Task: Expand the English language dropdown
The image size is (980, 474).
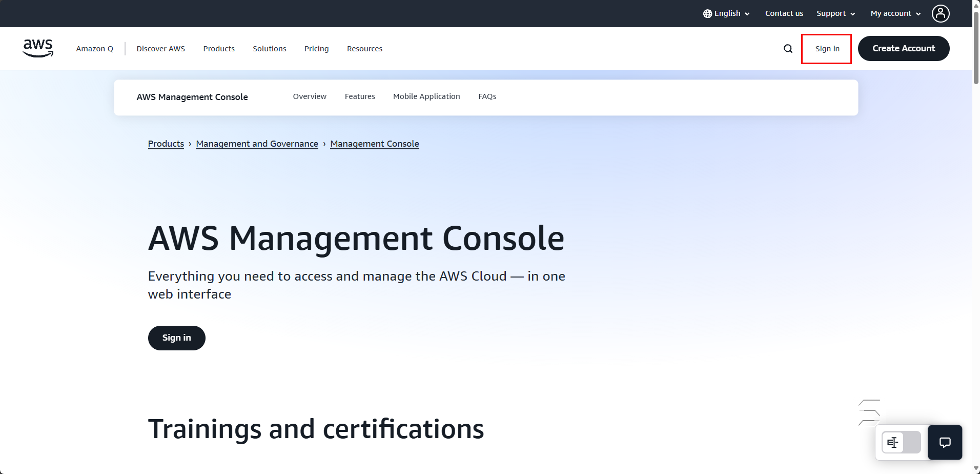Action: pyautogui.click(x=726, y=13)
